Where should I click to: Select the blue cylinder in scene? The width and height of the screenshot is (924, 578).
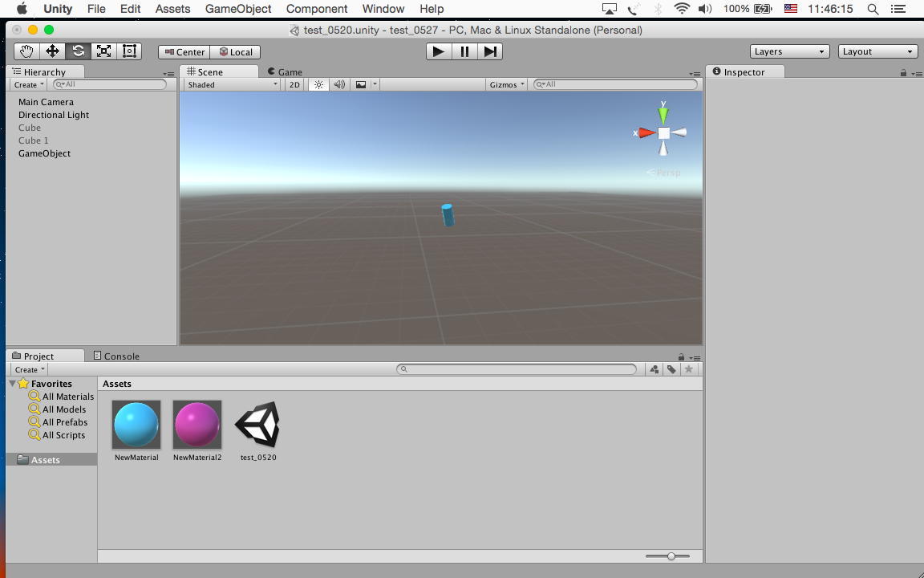[x=448, y=214]
